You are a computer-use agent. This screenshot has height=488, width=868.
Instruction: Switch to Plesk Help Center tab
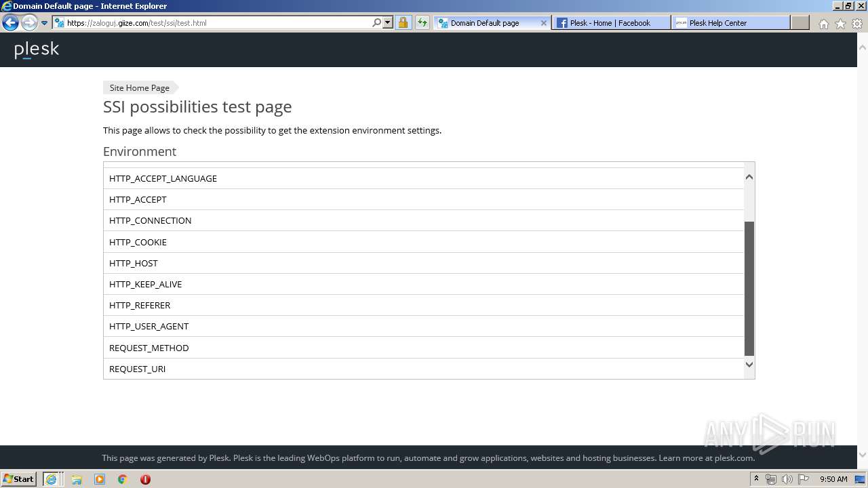[731, 22]
